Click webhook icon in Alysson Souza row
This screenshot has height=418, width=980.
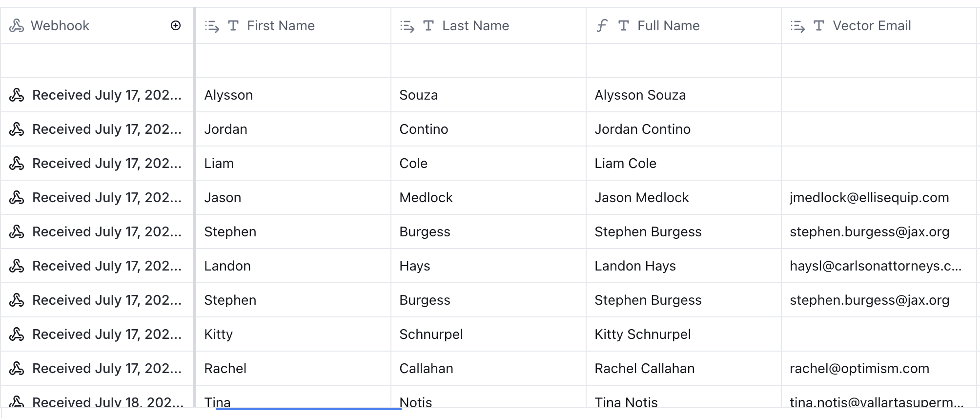tap(17, 95)
